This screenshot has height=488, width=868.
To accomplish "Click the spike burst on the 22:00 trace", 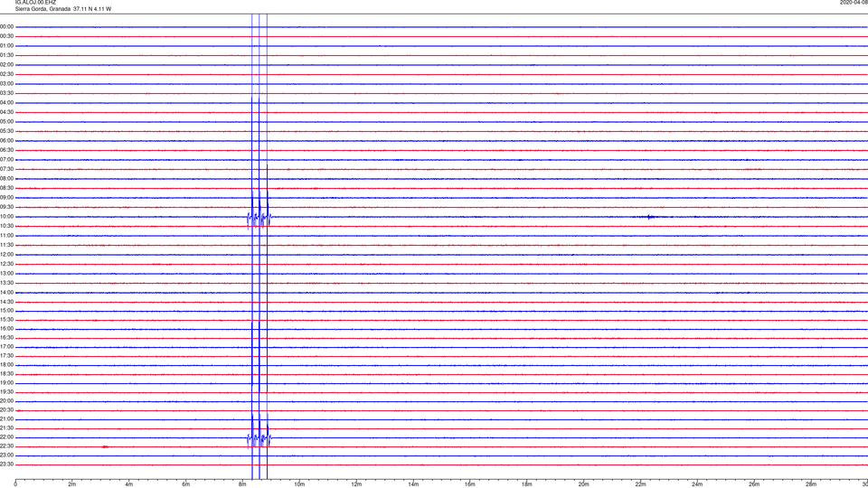I will (259, 439).
